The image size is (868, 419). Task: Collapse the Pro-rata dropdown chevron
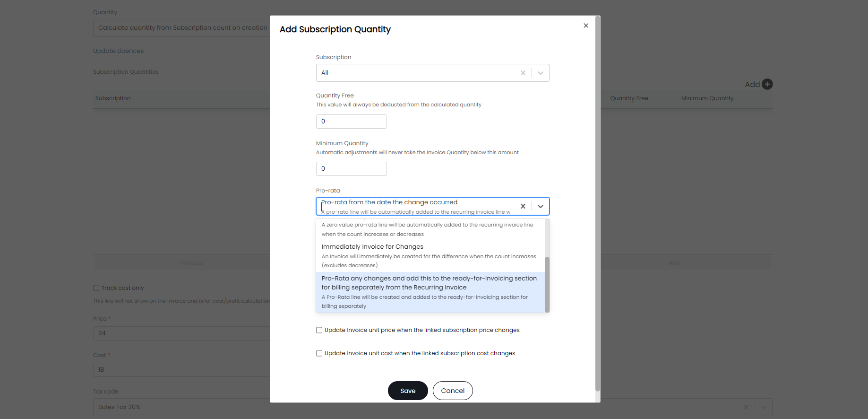pos(541,206)
